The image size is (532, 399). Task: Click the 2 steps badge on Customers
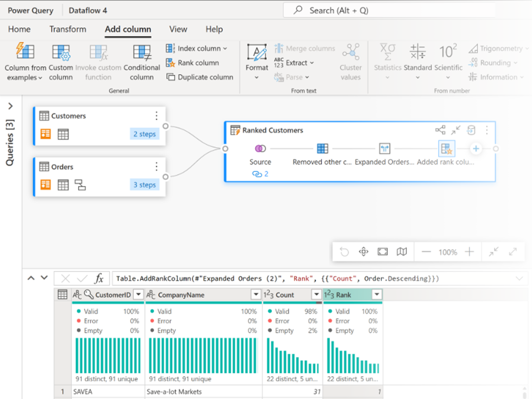click(x=145, y=134)
